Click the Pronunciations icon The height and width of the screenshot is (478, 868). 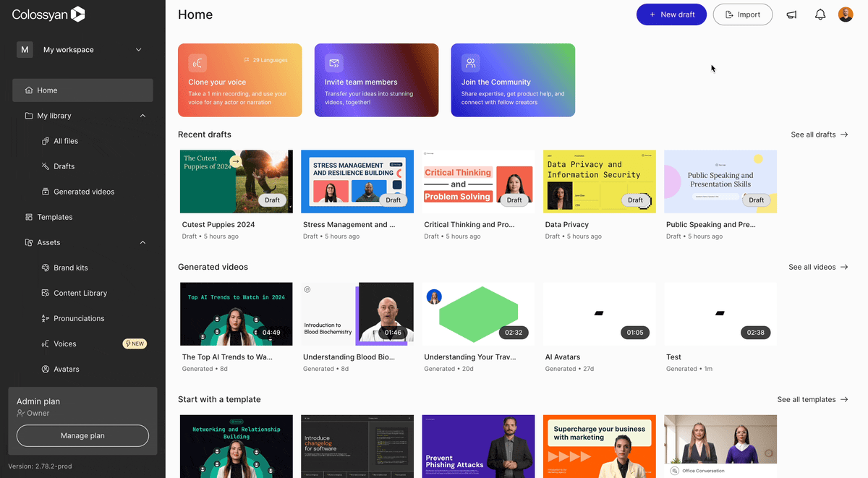click(46, 318)
